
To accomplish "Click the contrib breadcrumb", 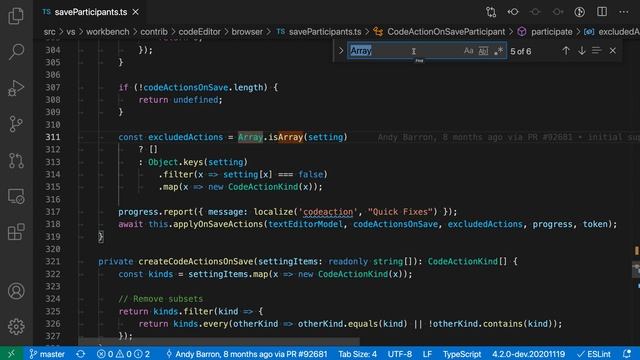I will click(154, 32).
